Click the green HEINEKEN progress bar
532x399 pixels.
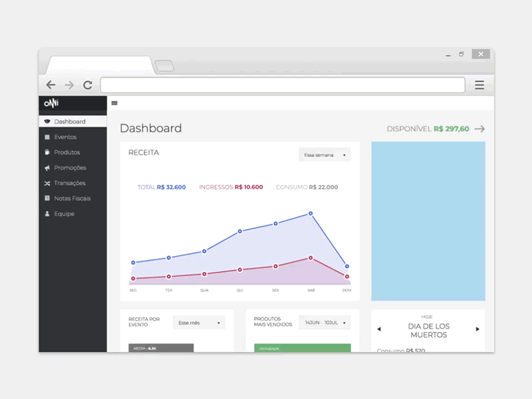303,348
